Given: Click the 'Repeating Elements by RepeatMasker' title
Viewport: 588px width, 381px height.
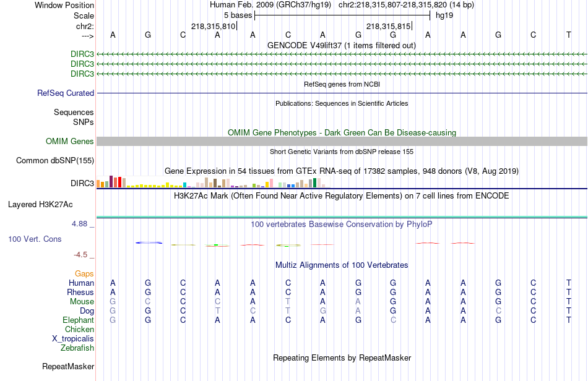Looking at the screenshot, I should pos(342,357).
